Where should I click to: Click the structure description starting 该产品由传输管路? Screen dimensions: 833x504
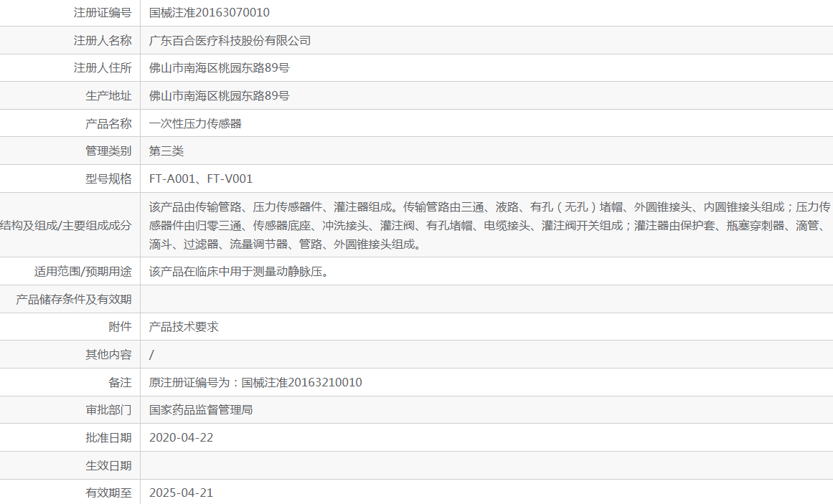pos(489,225)
